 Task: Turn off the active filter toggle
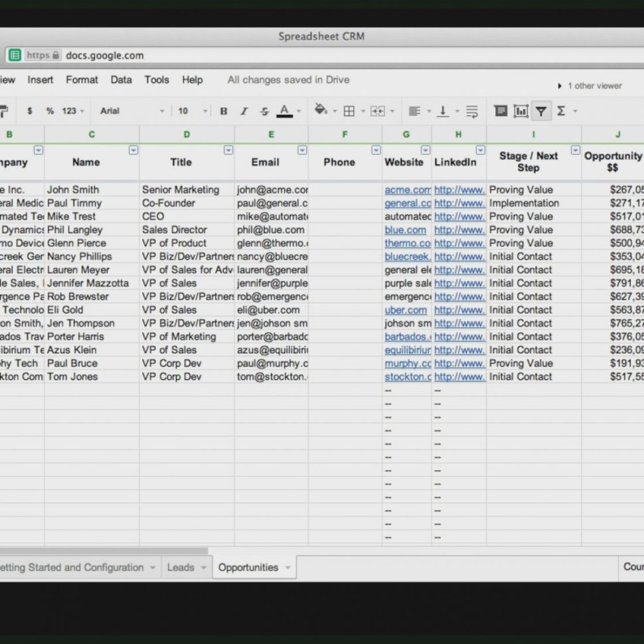pyautogui.click(x=541, y=111)
